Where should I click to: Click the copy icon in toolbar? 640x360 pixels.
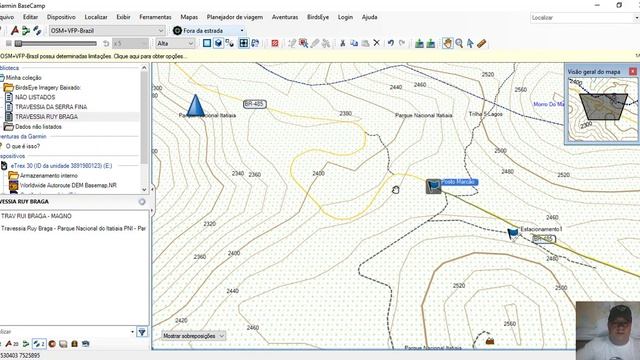[354, 43]
